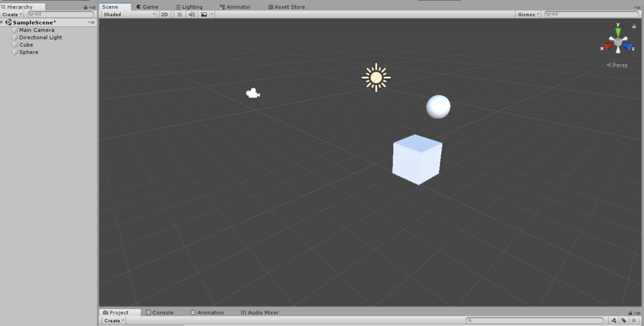Open the Shaded draw mode dropdown
Viewport: 644px width, 326px height.
pyautogui.click(x=129, y=14)
